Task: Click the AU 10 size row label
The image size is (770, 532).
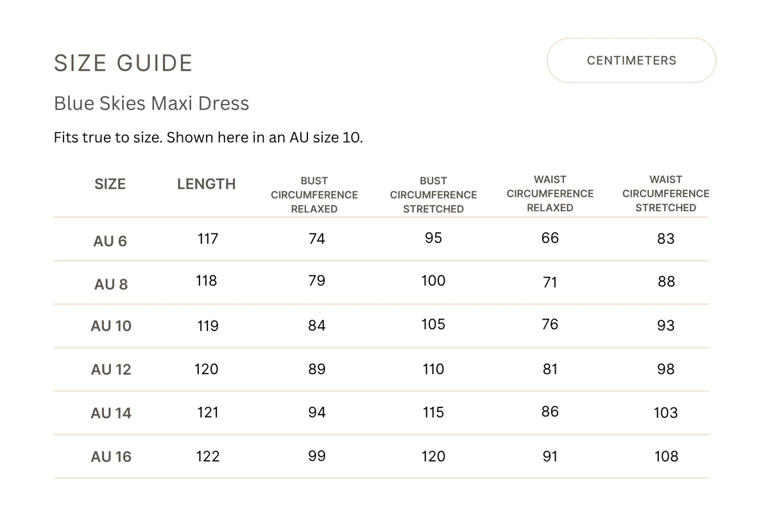Action: [x=110, y=326]
